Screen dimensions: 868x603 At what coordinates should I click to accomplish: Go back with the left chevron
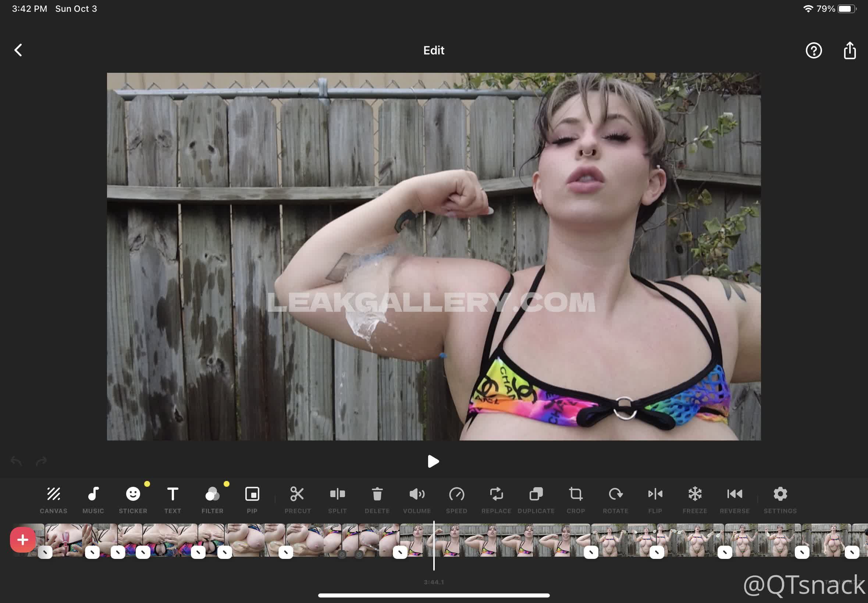(18, 50)
